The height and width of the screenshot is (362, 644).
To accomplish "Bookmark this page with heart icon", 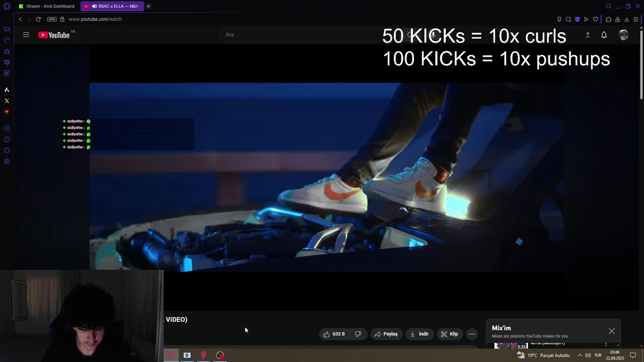I will coord(595,19).
